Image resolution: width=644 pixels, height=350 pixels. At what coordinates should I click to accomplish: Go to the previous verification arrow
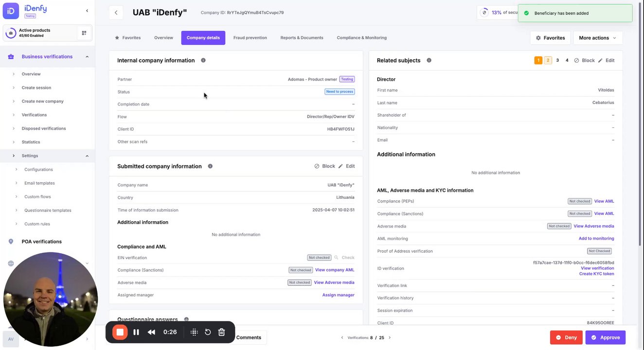pyautogui.click(x=342, y=337)
